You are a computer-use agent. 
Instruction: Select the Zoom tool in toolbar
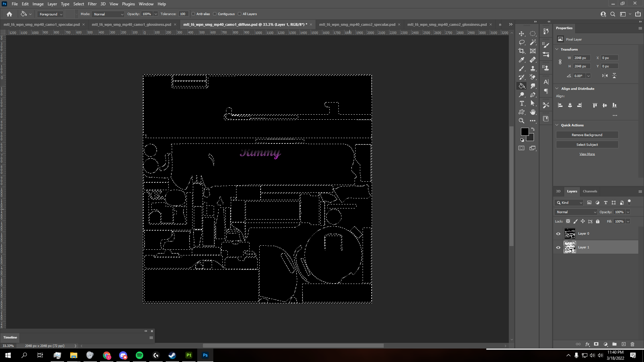point(522,121)
